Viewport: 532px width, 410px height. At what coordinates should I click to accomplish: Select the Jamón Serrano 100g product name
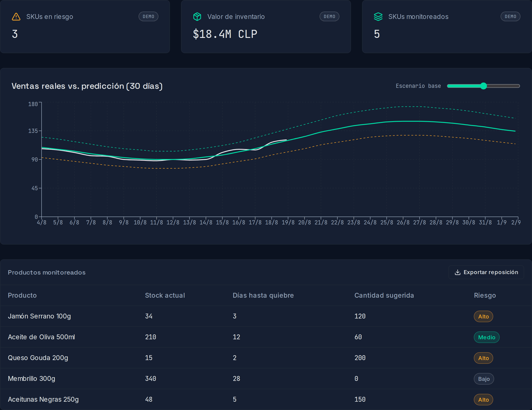click(39, 316)
